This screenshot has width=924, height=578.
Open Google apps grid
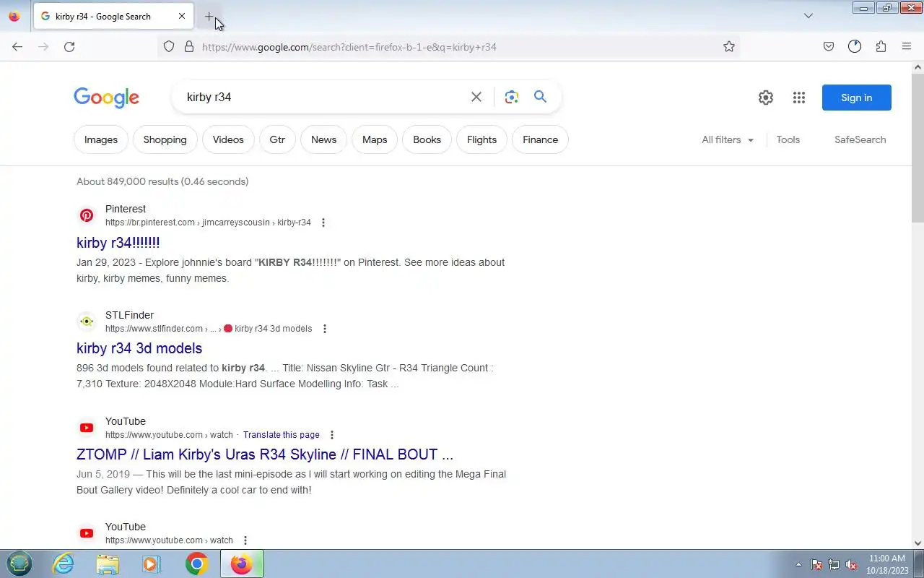pyautogui.click(x=798, y=98)
